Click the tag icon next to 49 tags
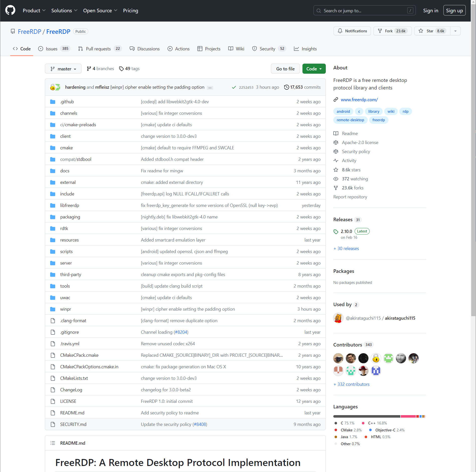This screenshot has width=476, height=472. pos(121,69)
